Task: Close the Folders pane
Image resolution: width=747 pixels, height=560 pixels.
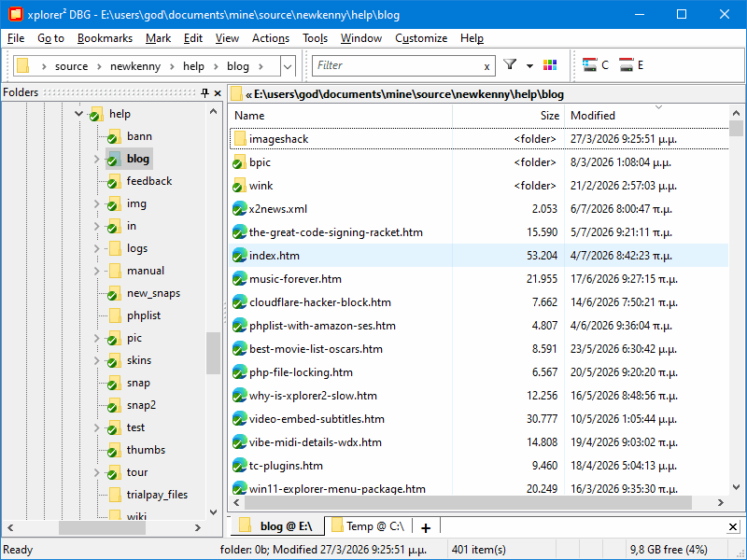Action: (218, 93)
